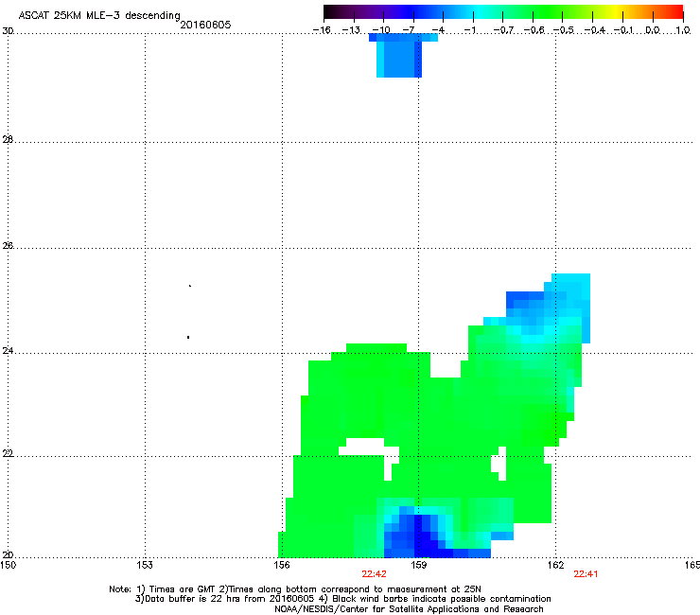Click the colorbar value 1.0
This screenshot has width=700, height=615.
[683, 30]
